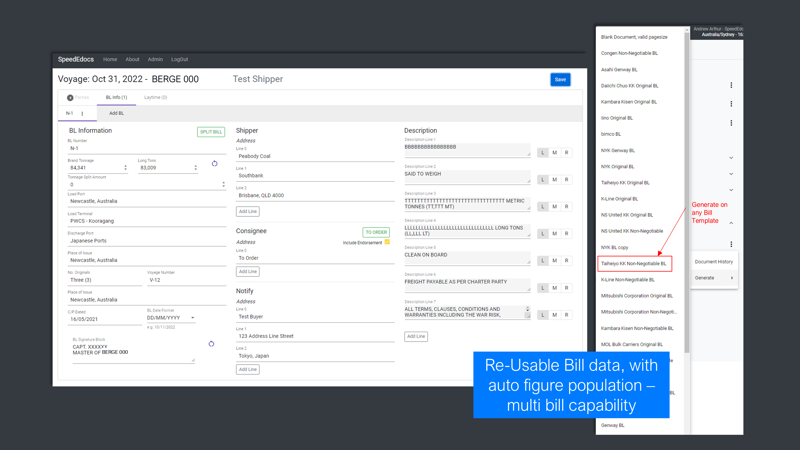Click the recalculate icon beside Long Tons

[214, 164]
